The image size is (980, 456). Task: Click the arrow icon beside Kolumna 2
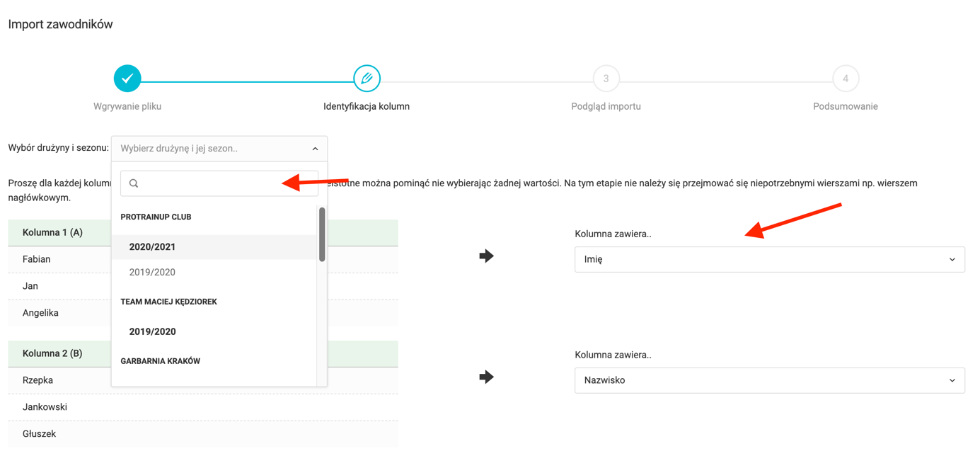[486, 377]
